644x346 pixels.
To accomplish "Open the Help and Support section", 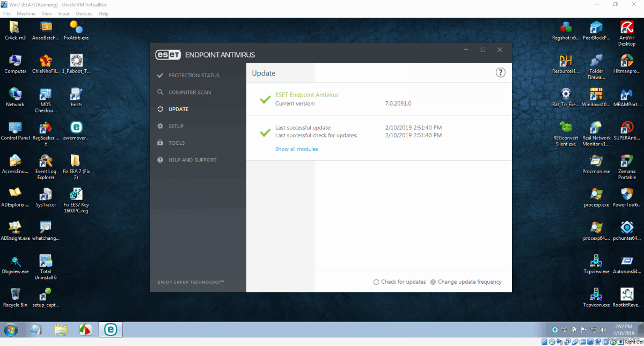I will (x=192, y=160).
